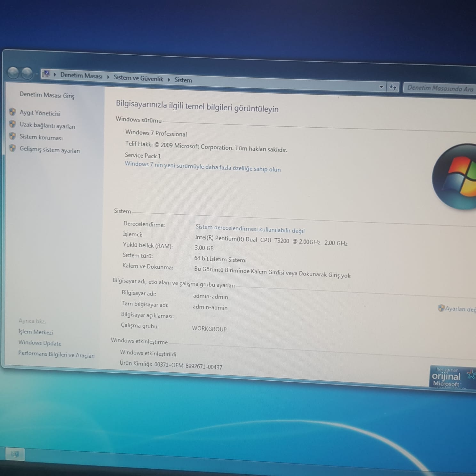Click the Kalem Girdisi veya Dokunarak Giriş yok text

[x=272, y=272]
